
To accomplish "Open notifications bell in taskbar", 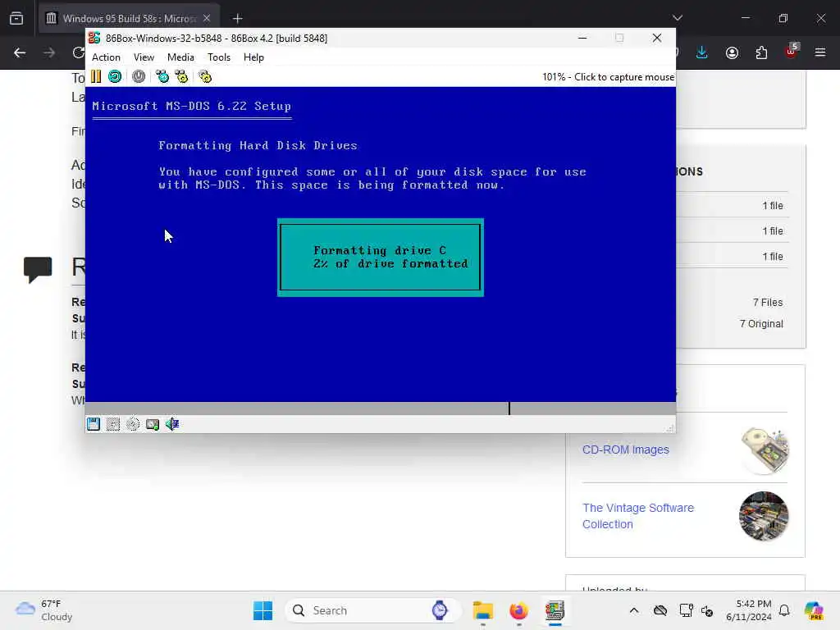I will coord(784,610).
